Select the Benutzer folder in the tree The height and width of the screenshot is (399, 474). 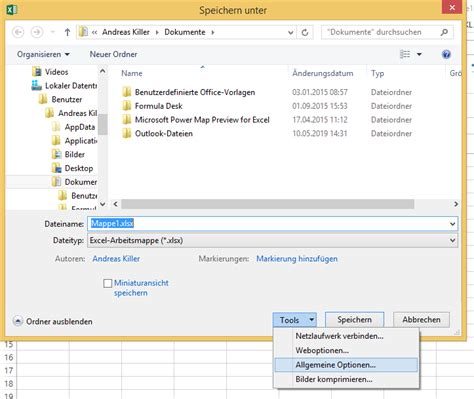(x=60, y=99)
